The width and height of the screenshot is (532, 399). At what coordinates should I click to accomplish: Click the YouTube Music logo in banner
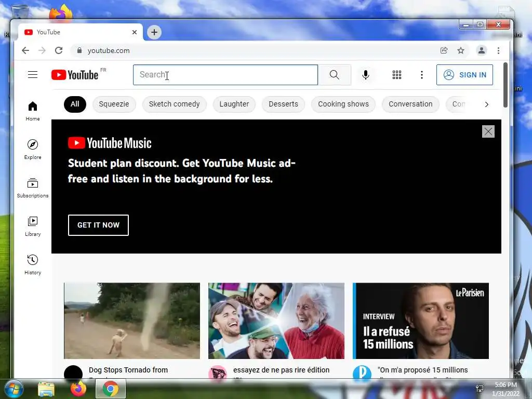[110, 143]
